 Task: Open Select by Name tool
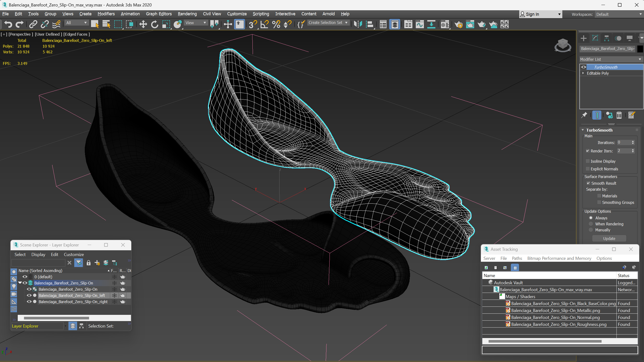pos(106,24)
